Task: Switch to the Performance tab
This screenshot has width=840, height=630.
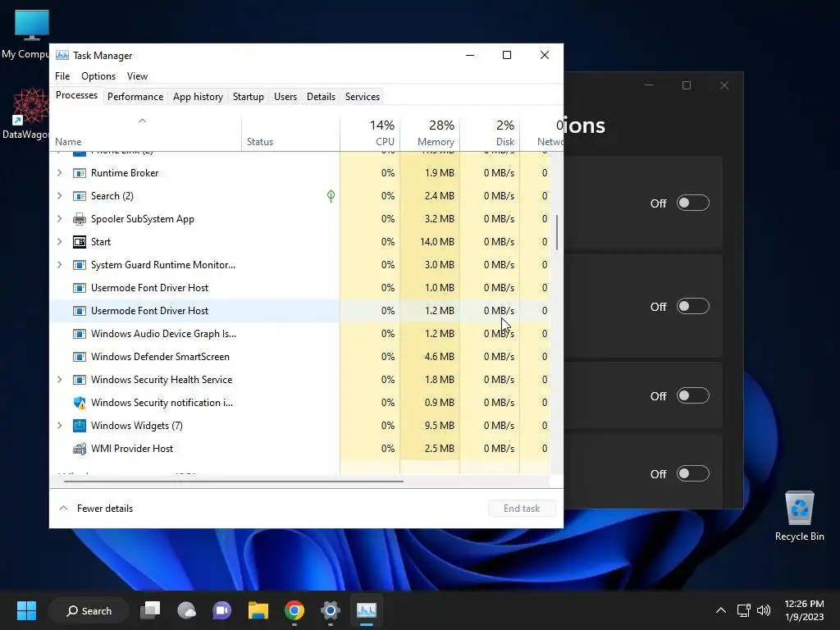Action: 135,97
